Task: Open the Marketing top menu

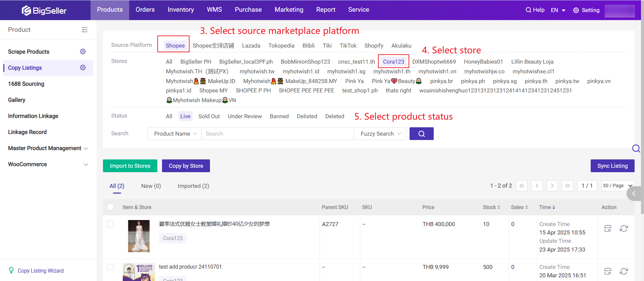Action: click(x=289, y=10)
